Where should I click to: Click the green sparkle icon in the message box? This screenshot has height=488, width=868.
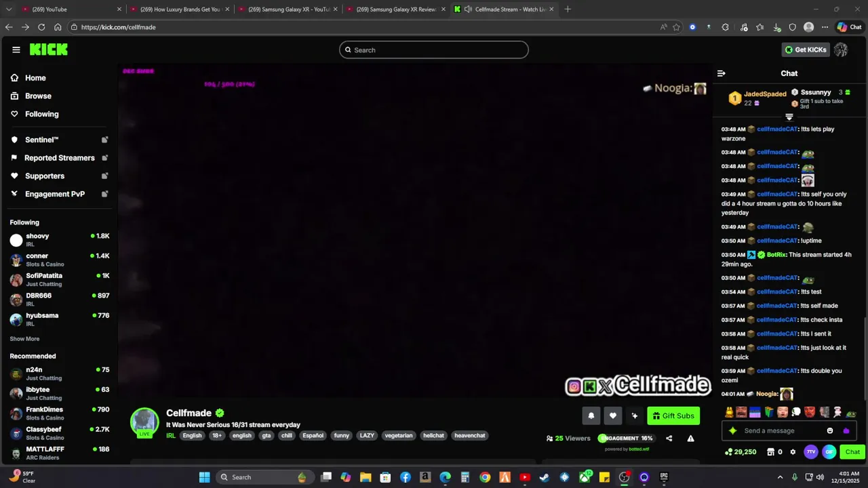point(732,431)
